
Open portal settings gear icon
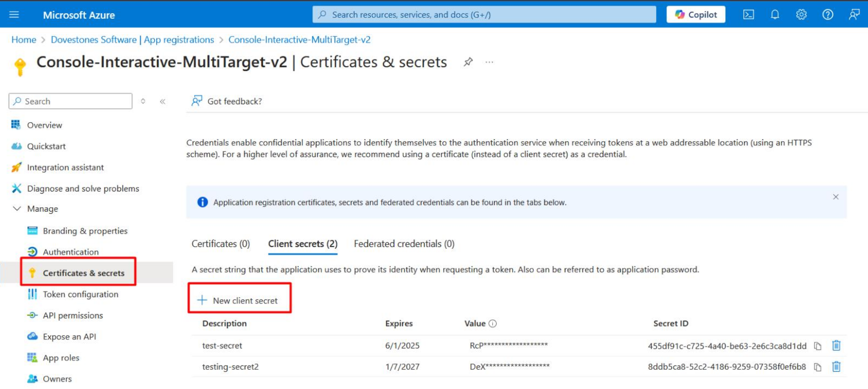pos(801,14)
